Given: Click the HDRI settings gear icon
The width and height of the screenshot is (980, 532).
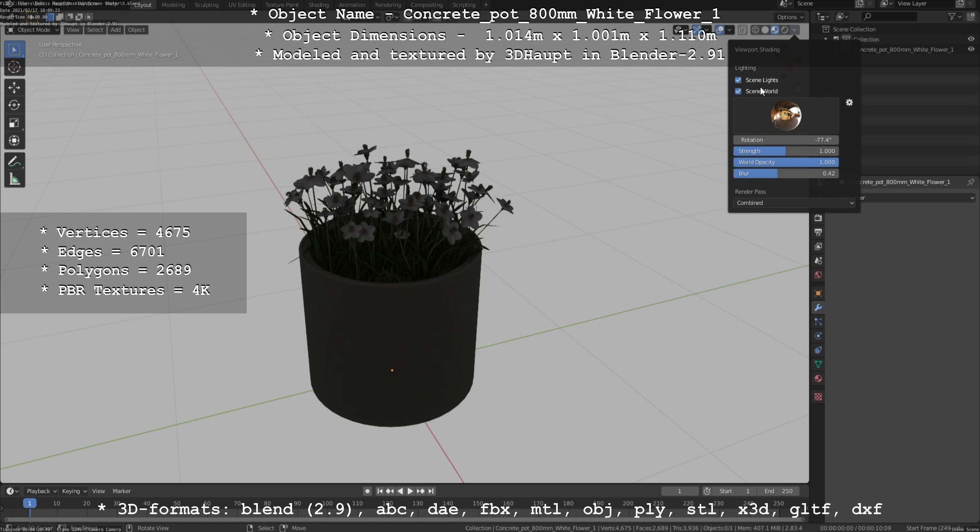Looking at the screenshot, I should (849, 102).
